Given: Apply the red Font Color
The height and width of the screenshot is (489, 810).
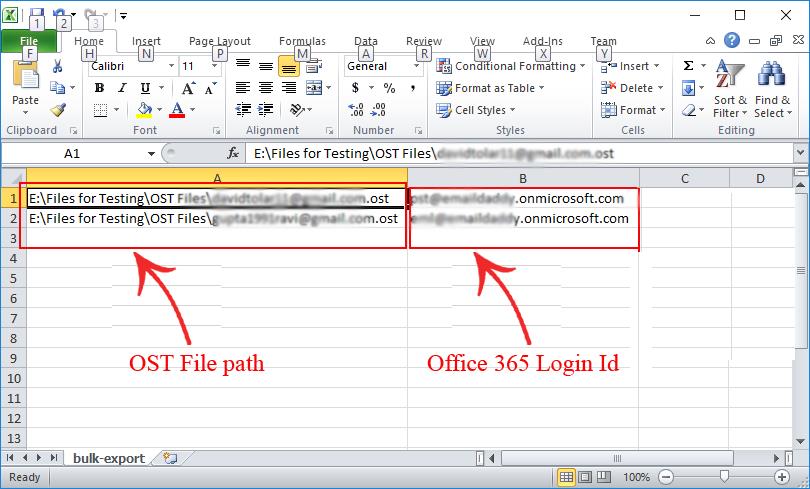Looking at the screenshot, I should 177,110.
